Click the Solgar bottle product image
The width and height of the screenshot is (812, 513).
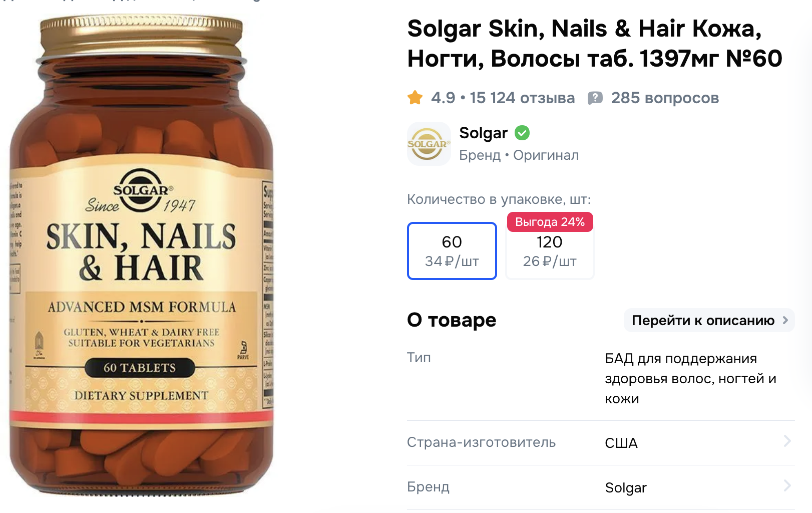click(x=142, y=255)
